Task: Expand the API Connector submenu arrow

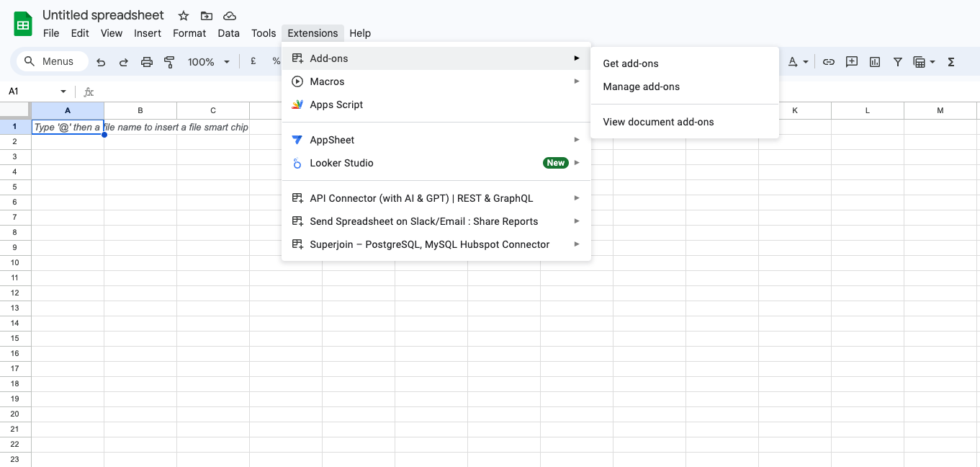Action: [x=577, y=198]
